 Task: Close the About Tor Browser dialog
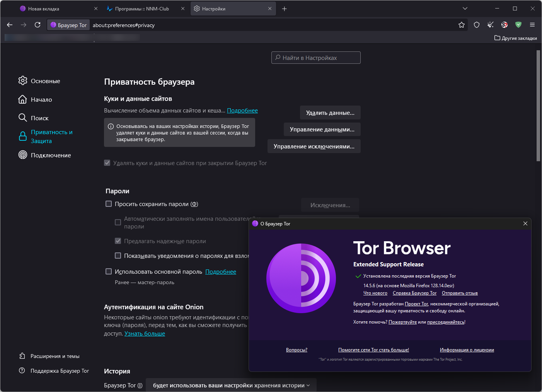click(x=525, y=223)
